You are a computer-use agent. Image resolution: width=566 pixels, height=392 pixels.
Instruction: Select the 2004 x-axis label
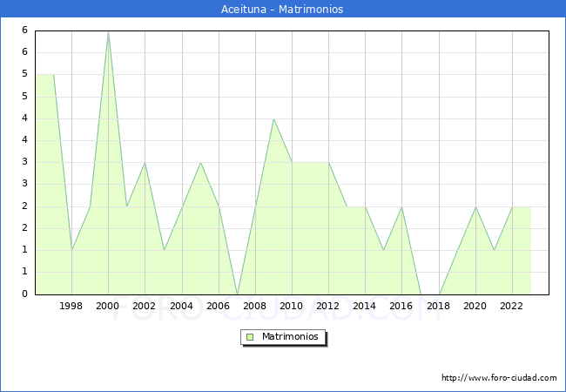click(181, 306)
